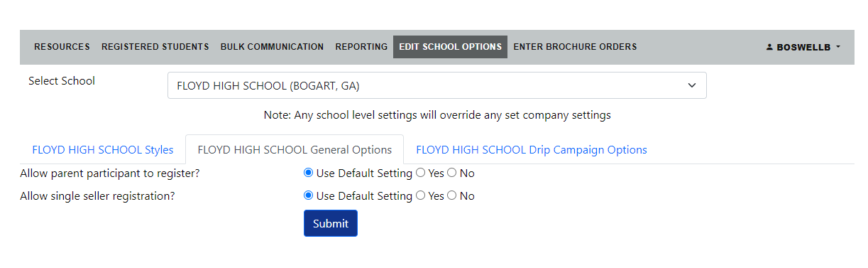This screenshot has height=268, width=868.
Task: Open FLOYD HIGH SCHOOL Drip Campaign Options tab
Action: point(532,150)
